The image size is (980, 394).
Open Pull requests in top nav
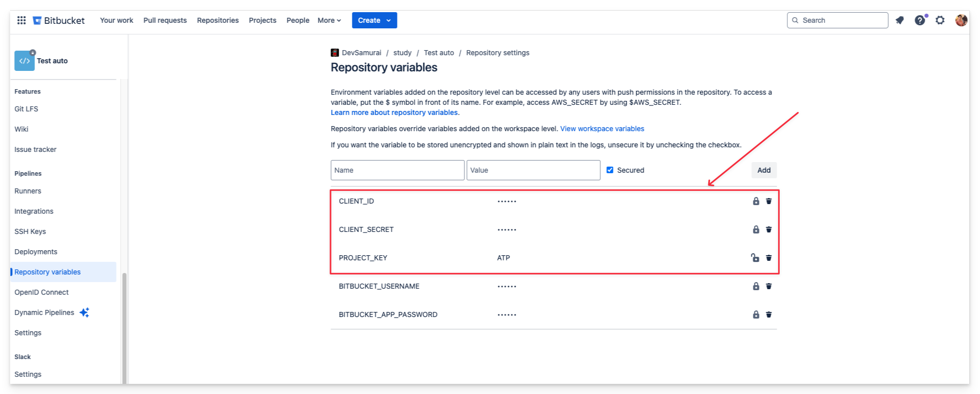tap(165, 20)
